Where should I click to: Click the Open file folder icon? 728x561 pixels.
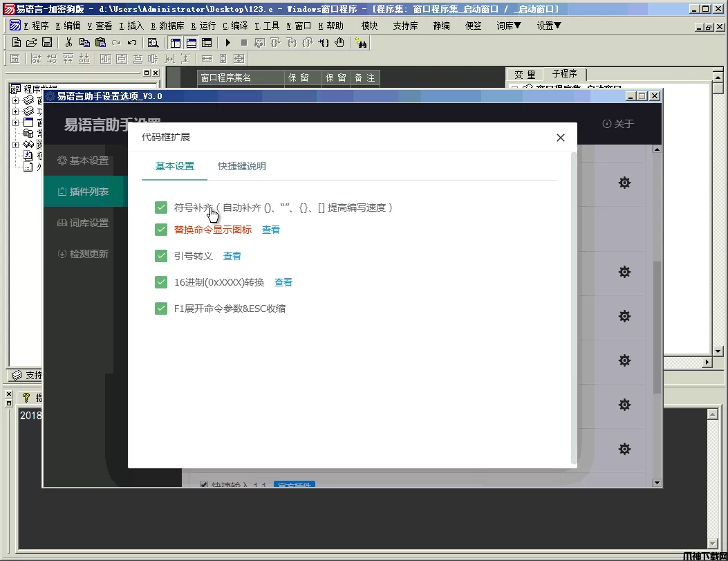pyautogui.click(x=32, y=42)
